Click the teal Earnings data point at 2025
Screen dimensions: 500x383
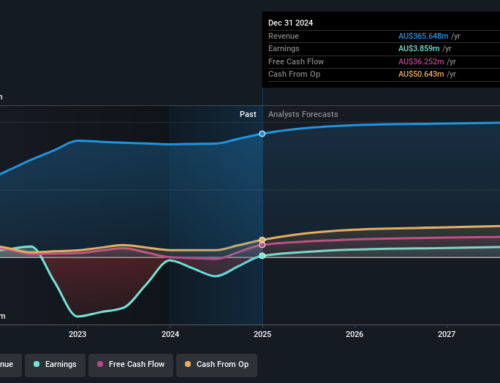(262, 256)
